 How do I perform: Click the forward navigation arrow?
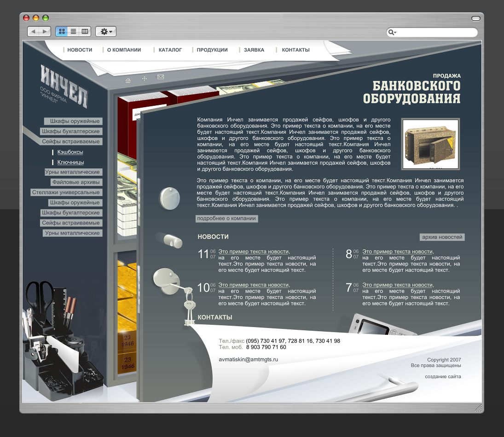point(45,31)
